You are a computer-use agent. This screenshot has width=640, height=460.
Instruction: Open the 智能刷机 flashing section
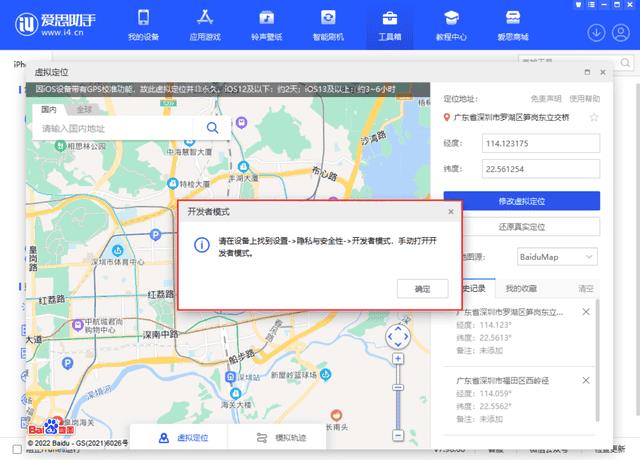point(328,25)
